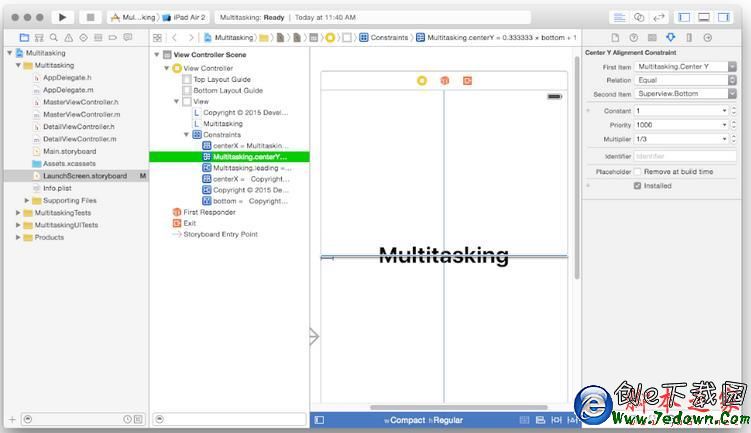
Task: Open Assets.xcassets in the navigator
Action: tap(69, 164)
